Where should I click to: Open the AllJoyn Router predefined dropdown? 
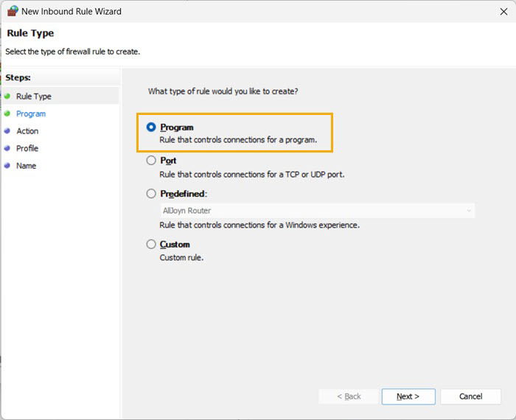317,211
